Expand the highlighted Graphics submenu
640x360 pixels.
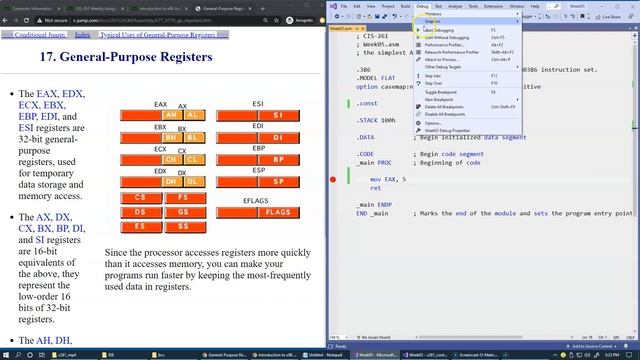pyautogui.click(x=467, y=21)
